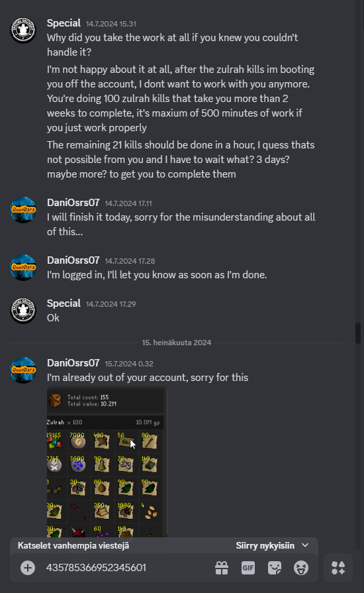Click Special's avatar beside the Ok message
This screenshot has height=593, width=364.
(23, 311)
